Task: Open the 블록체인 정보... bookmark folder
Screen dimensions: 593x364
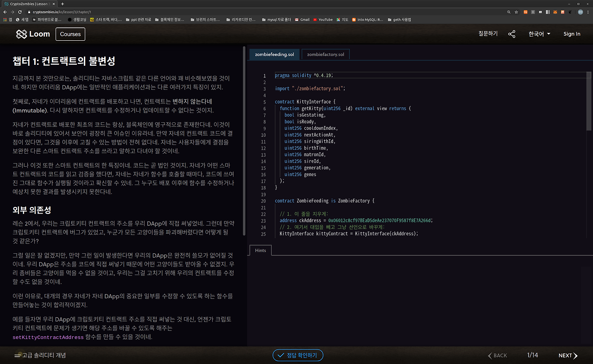Action: tap(169, 19)
